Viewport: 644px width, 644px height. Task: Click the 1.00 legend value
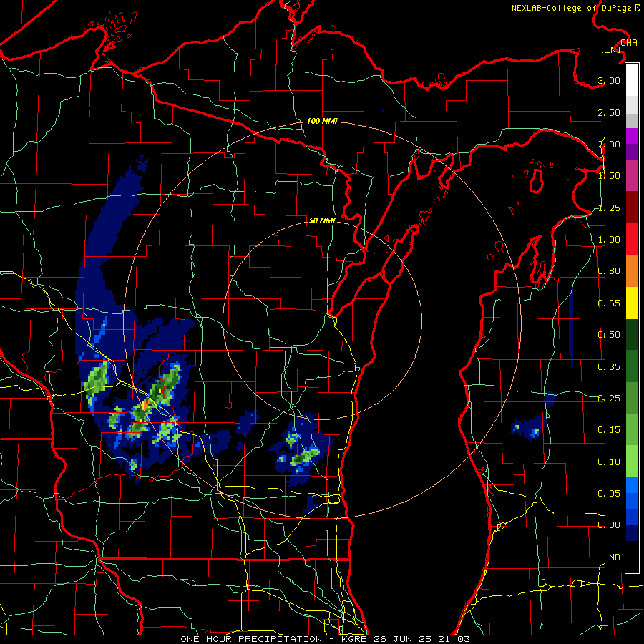609,240
